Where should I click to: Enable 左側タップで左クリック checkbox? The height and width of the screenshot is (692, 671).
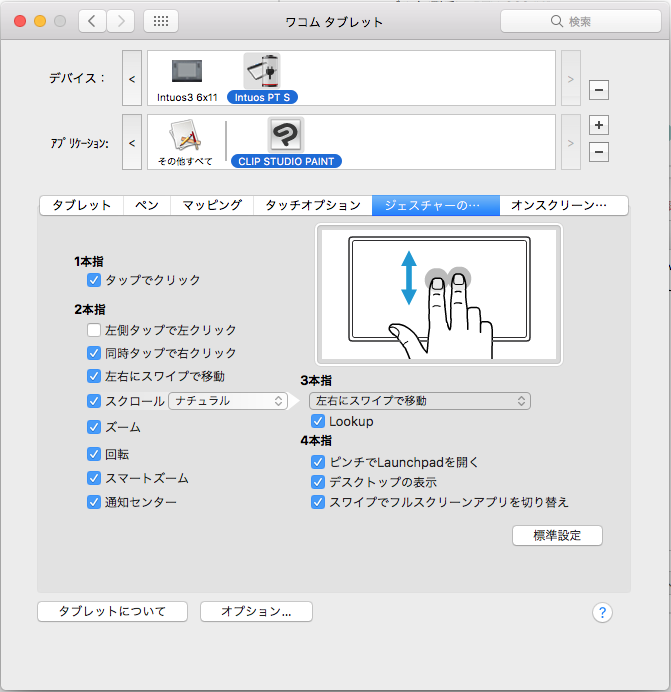point(94,330)
